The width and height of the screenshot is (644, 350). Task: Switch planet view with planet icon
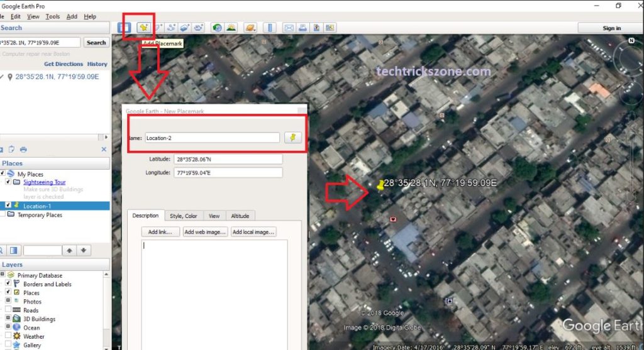coord(250,28)
